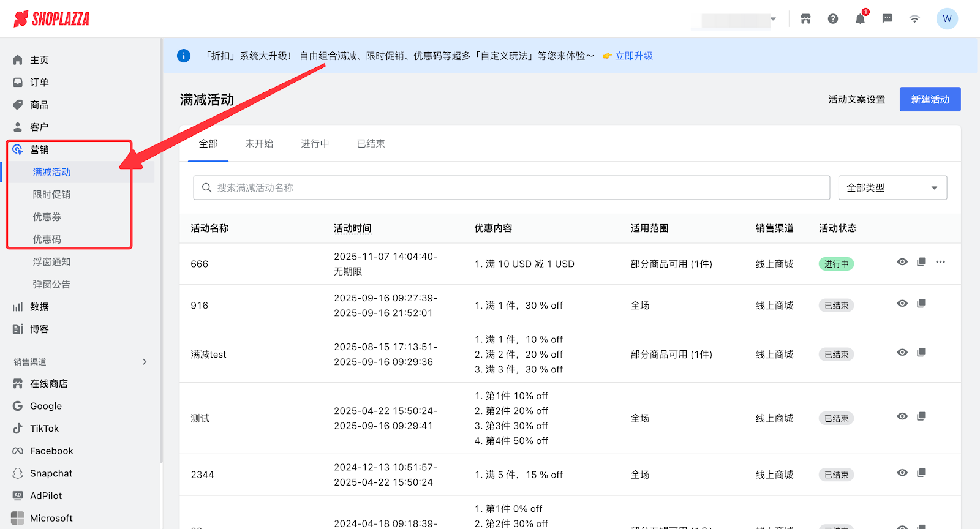
Task: Select 限时促销 in the sidebar menu
Action: pyautogui.click(x=51, y=195)
